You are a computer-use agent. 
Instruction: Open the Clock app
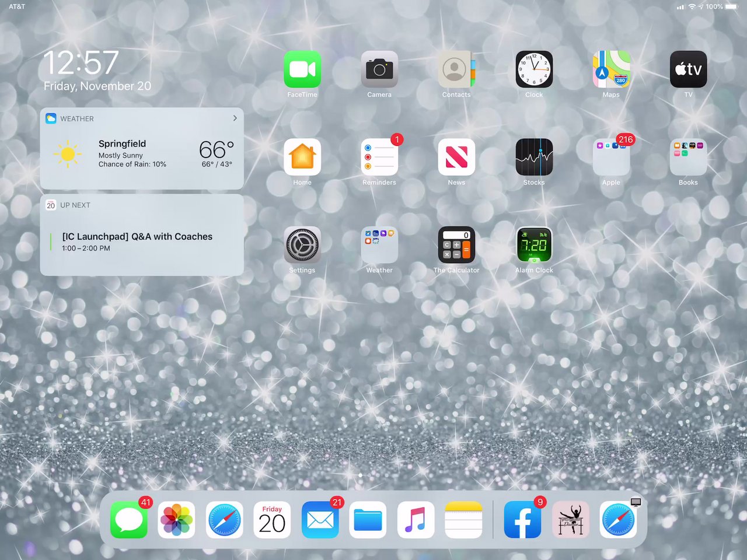point(534,69)
